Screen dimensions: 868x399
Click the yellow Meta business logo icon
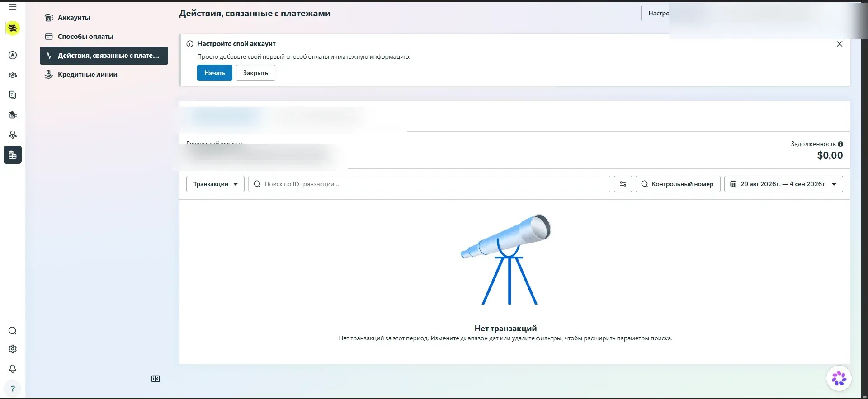tap(13, 28)
